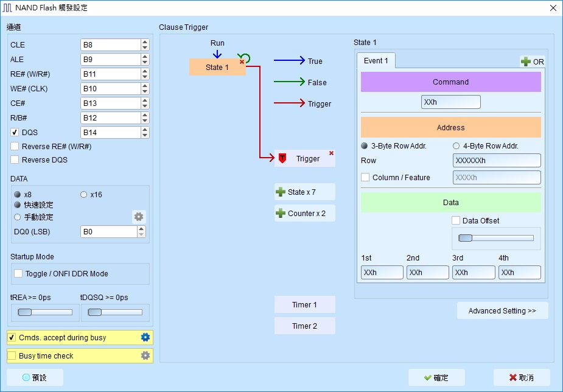Click DQS channel spinner arrows
Viewport: 563px width, 392px height.
[145, 132]
